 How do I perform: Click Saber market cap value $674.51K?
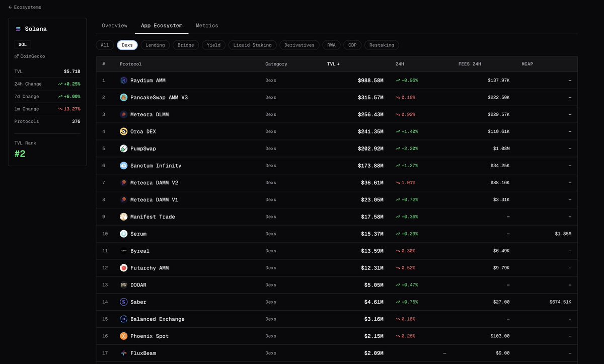561,302
